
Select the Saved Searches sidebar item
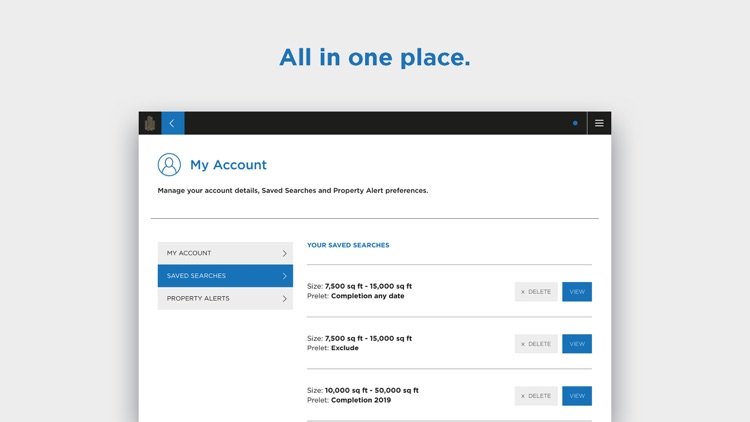pyautogui.click(x=225, y=276)
